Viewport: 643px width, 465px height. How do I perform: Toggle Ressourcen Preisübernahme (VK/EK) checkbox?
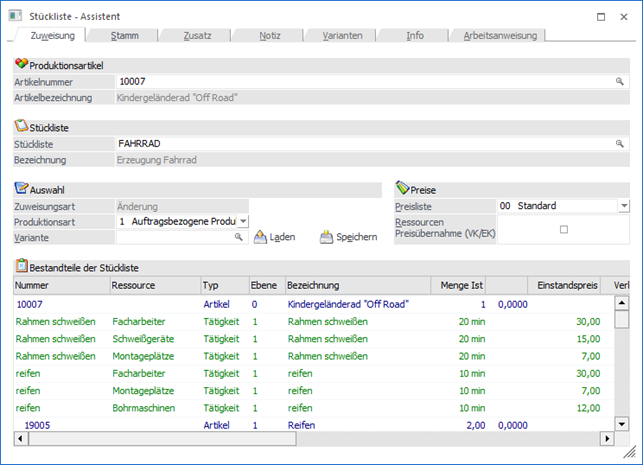click(563, 229)
